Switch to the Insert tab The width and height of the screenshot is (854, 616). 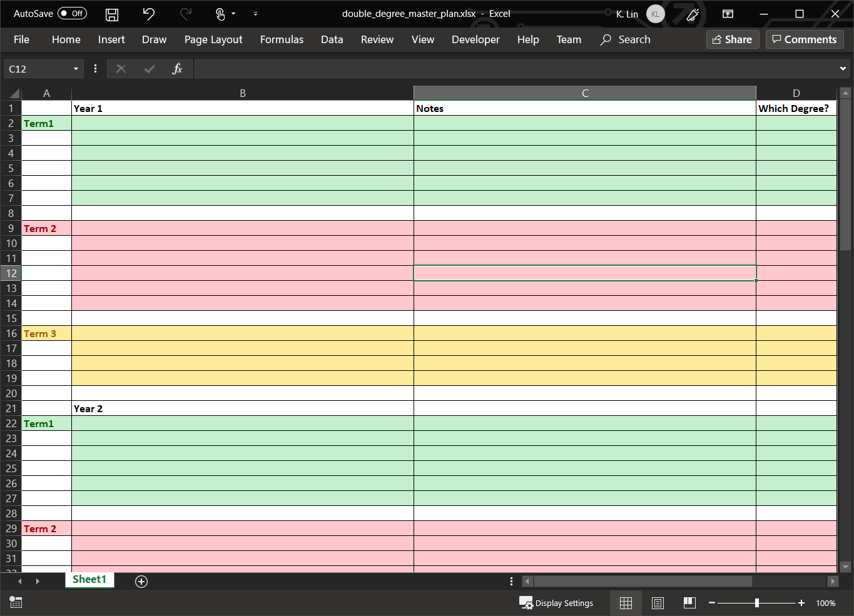pyautogui.click(x=111, y=39)
